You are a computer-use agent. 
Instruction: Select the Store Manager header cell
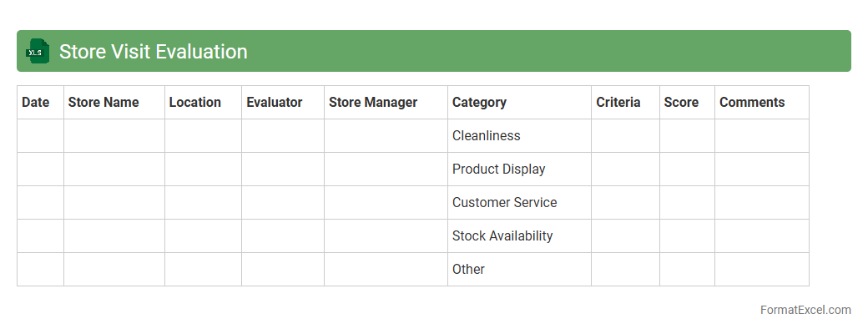(x=373, y=103)
